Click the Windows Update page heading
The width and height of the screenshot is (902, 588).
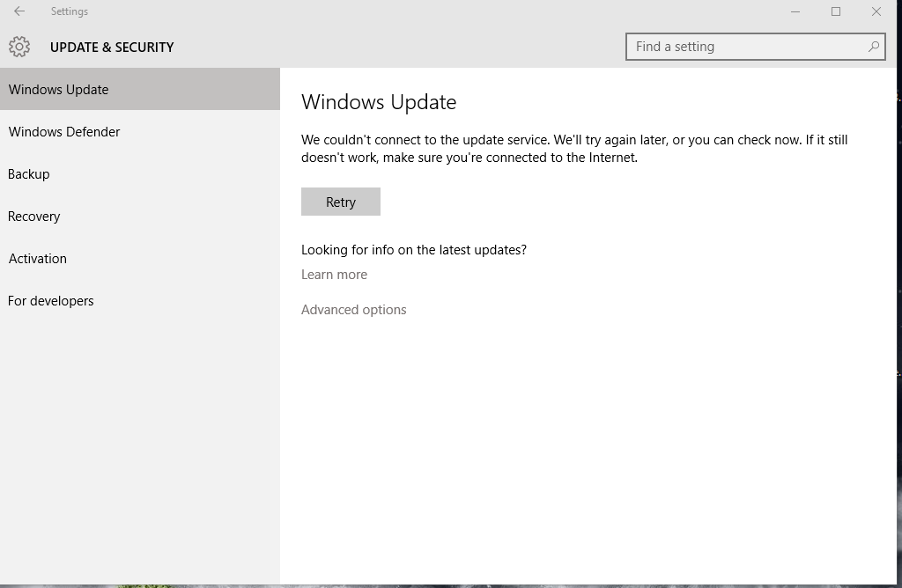379,102
